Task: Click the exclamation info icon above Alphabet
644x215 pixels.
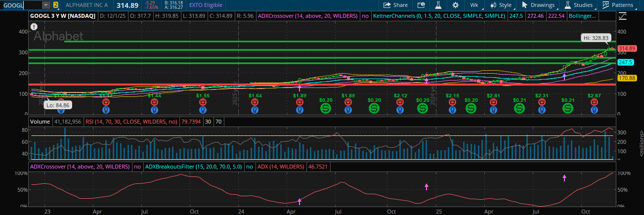Action: 34,28
